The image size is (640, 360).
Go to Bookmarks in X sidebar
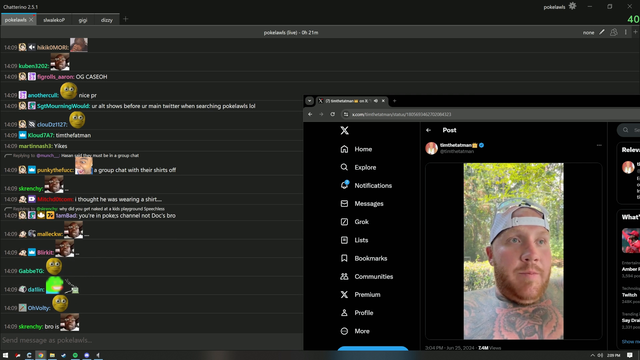pyautogui.click(x=364, y=258)
